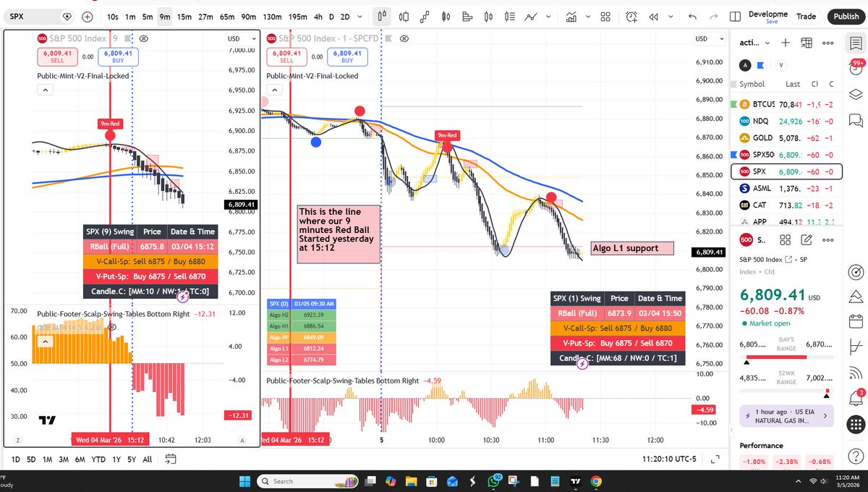
Task: Open the watchlist three-dots menu
Action: 828,43
